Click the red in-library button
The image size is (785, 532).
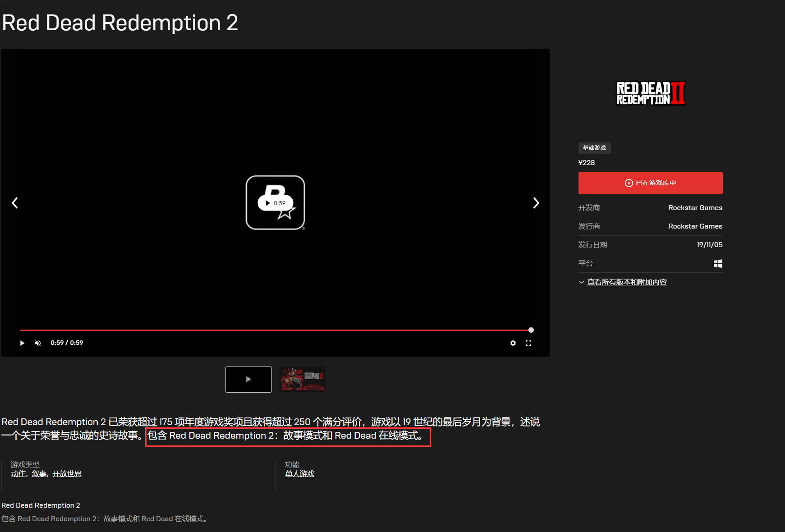(650, 183)
